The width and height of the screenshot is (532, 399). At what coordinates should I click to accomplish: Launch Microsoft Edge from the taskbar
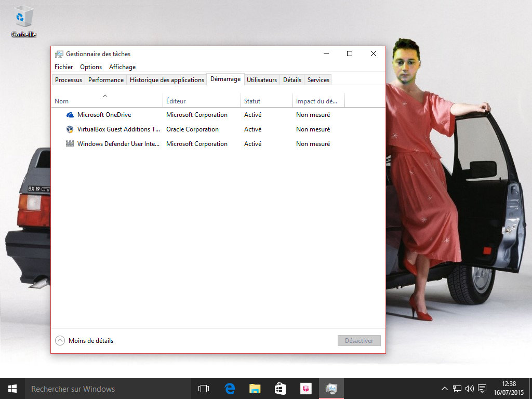coord(230,389)
